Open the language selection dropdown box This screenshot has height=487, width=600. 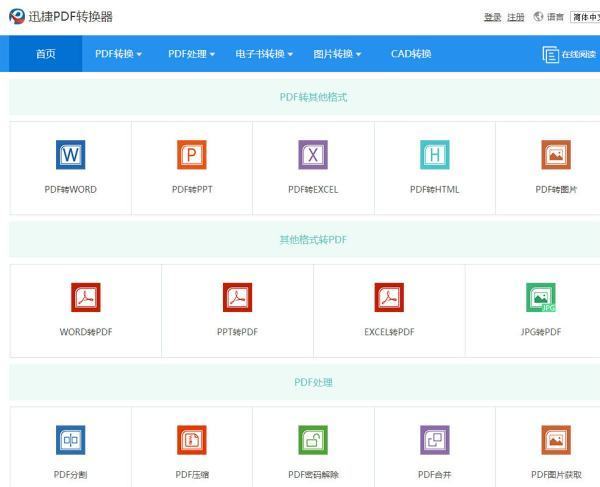(585, 17)
